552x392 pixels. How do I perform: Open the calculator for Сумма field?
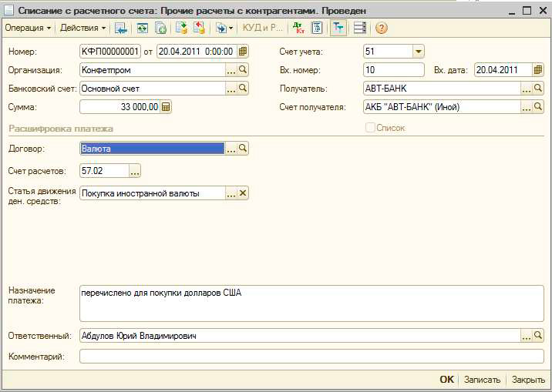click(x=166, y=107)
